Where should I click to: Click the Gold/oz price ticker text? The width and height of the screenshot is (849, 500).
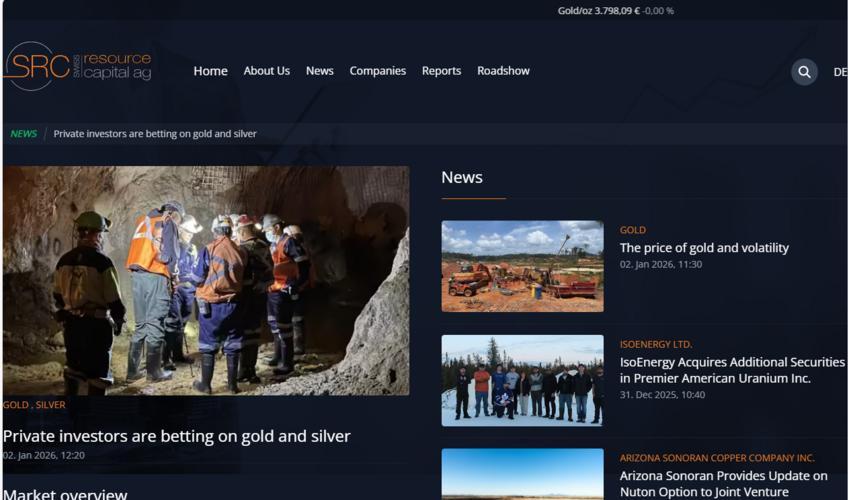pos(616,11)
